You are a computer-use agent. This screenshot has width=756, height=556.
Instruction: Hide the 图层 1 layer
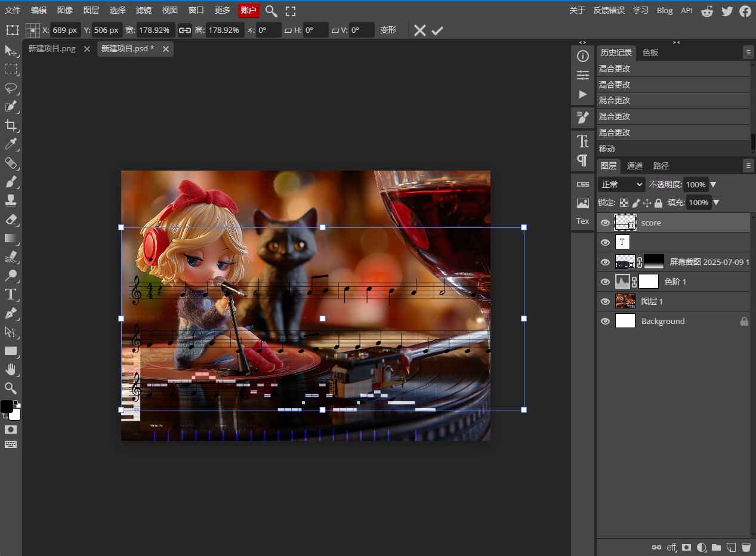[605, 301]
